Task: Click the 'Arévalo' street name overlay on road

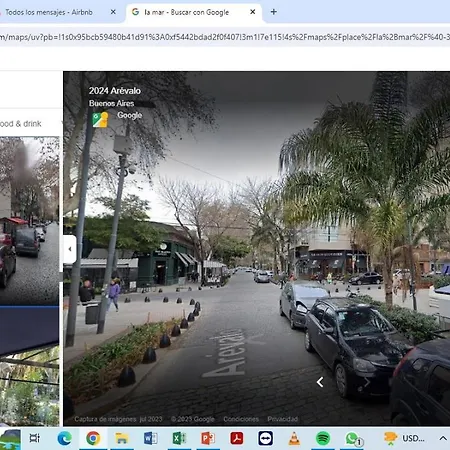Action: point(226,353)
